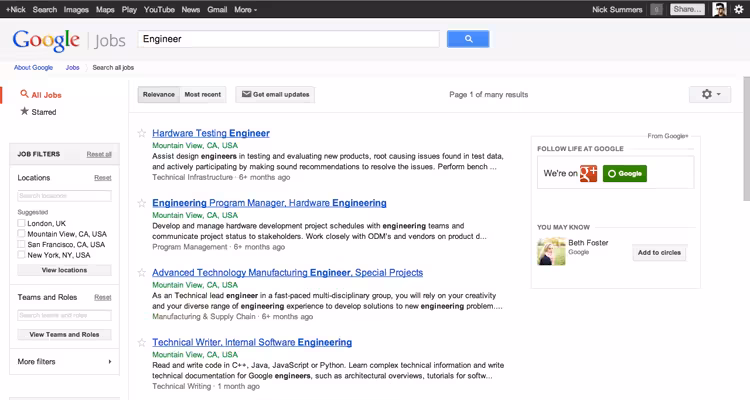Screen dimensions: 750x400
Task: Click Get email updates button
Action: click(275, 94)
